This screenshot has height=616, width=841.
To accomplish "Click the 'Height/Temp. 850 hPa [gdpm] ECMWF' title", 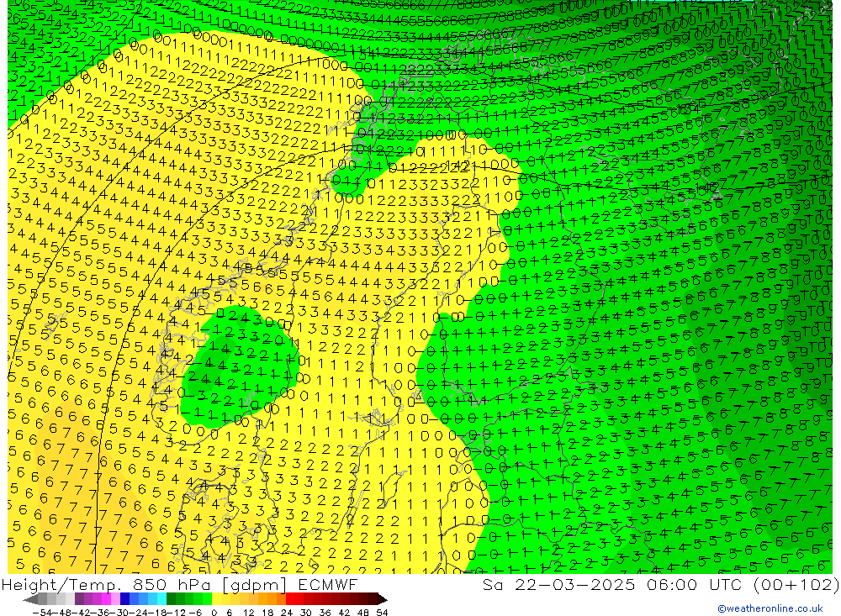I will (x=179, y=584).
